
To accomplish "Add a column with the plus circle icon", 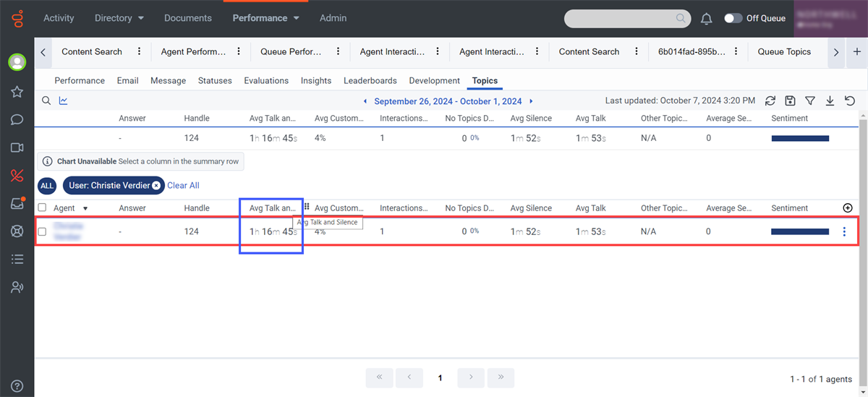I will coord(848,208).
